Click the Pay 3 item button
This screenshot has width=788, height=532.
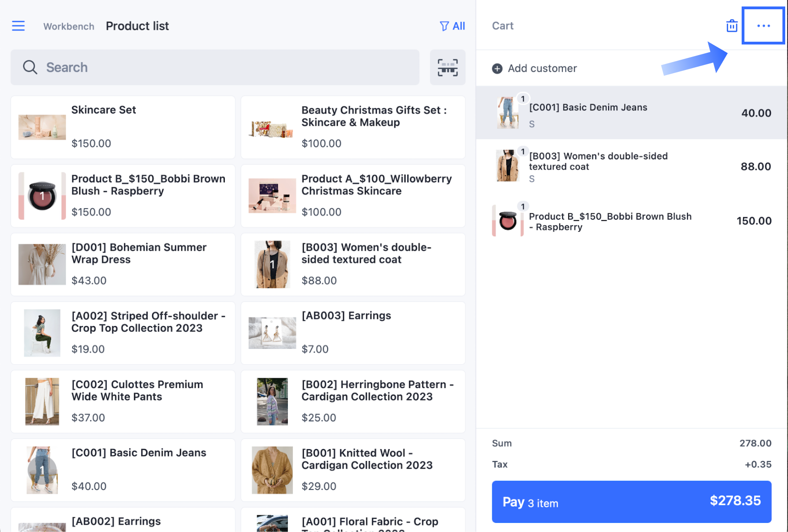coord(632,502)
